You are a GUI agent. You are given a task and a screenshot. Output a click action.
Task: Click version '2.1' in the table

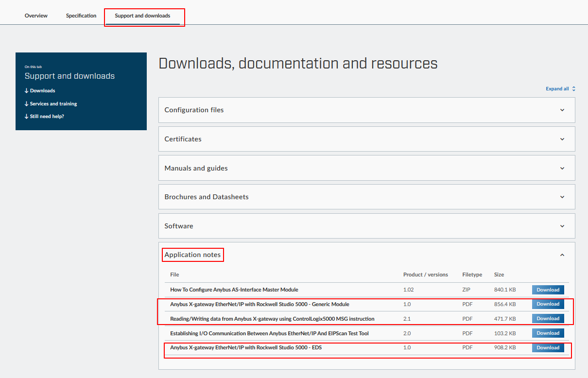tap(407, 319)
